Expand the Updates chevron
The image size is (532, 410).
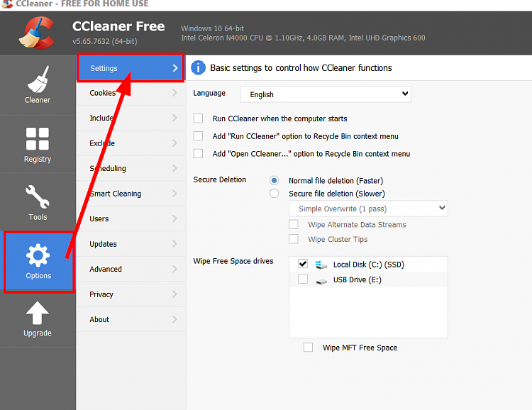click(174, 244)
